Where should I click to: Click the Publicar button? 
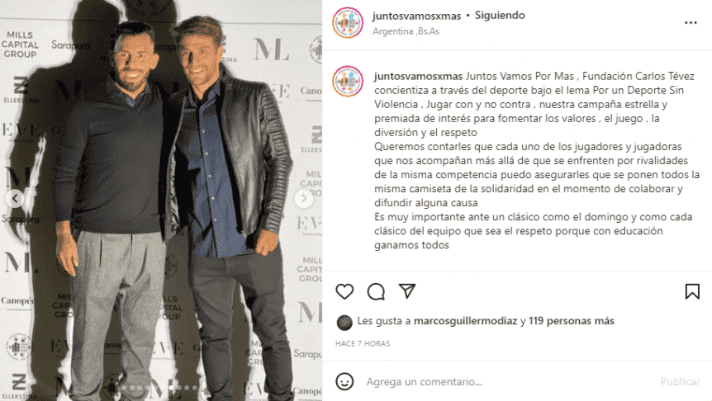pyautogui.click(x=680, y=381)
